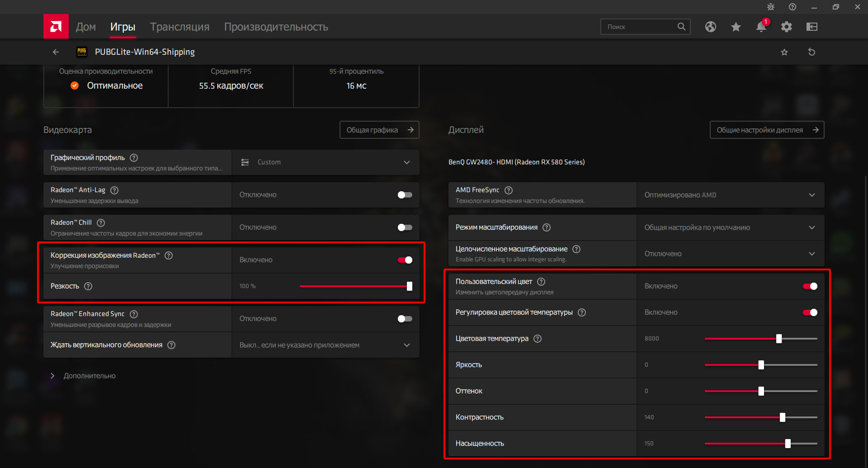
Task: Show help for AMD FreeSync
Action: point(509,190)
